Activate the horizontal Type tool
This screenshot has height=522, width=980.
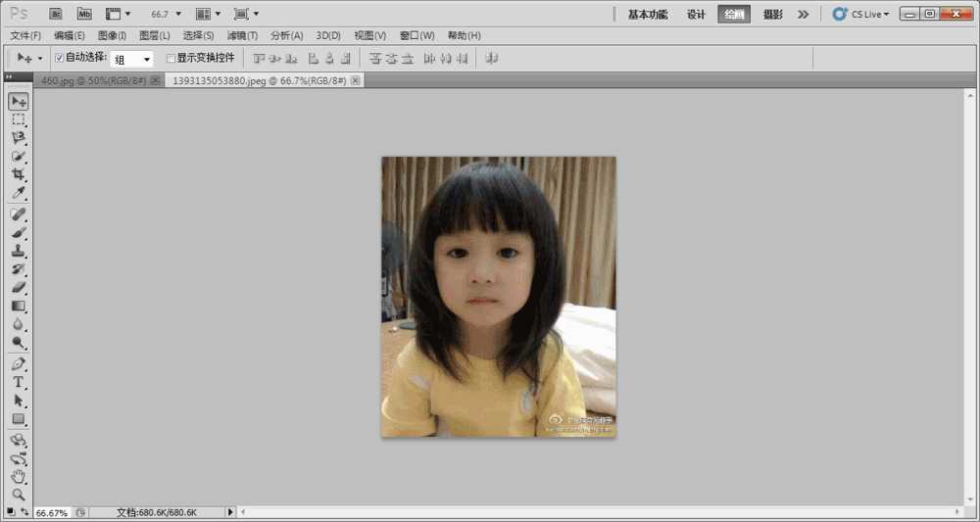coord(18,382)
